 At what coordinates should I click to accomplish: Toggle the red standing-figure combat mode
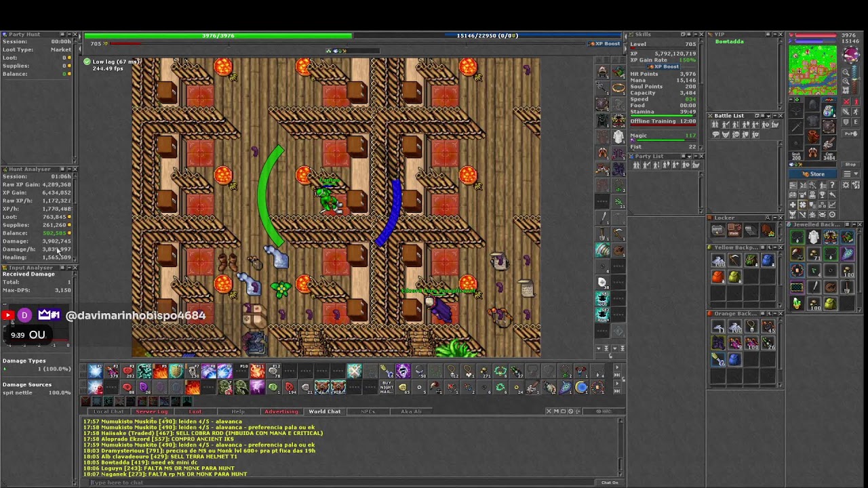coord(856,102)
